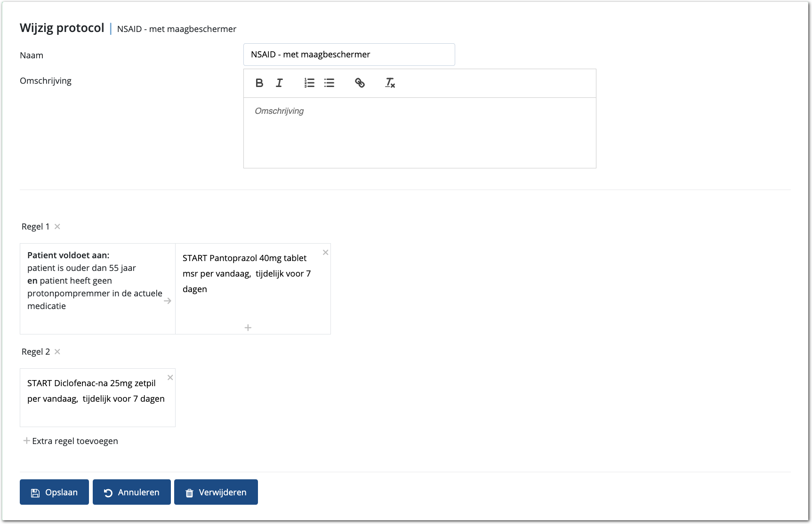Screen dimensions: 812x524
Task: Delete the START Pantoprazol action
Action: click(325, 253)
